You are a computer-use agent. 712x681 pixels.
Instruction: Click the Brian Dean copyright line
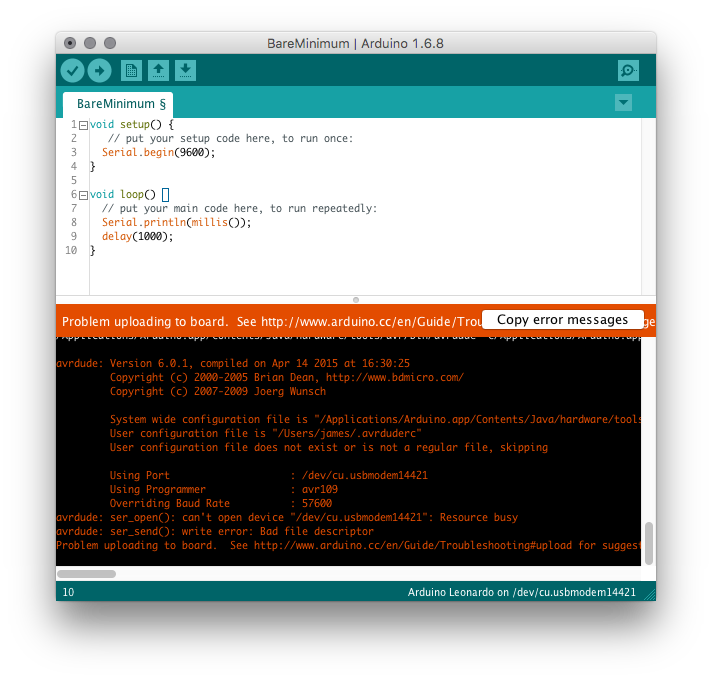287,378
